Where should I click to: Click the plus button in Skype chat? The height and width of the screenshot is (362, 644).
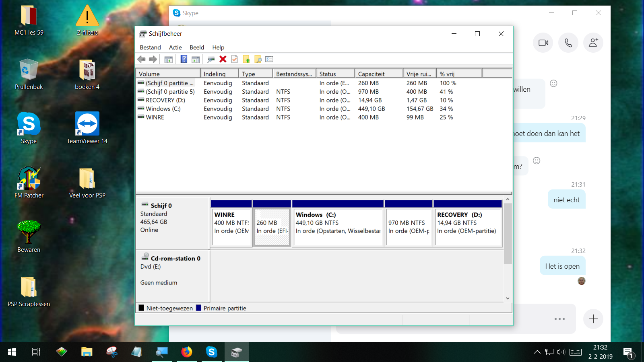pyautogui.click(x=593, y=319)
